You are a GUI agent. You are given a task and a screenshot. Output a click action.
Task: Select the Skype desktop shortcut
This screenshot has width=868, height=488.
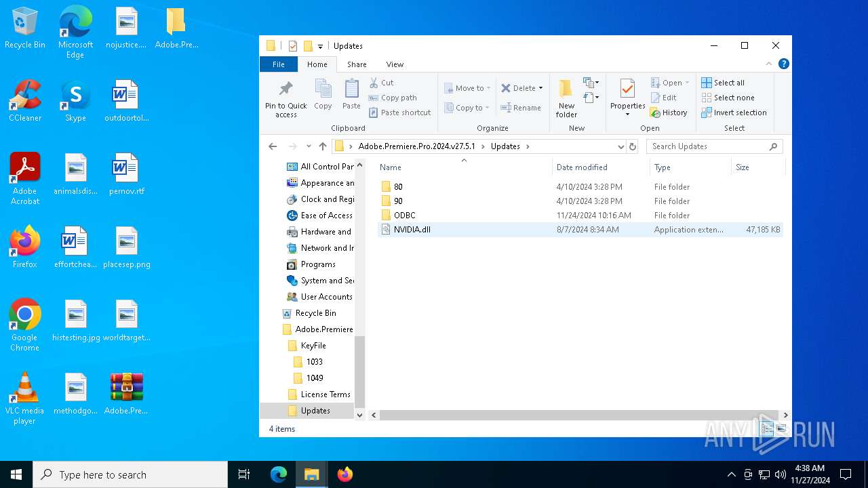(75, 102)
